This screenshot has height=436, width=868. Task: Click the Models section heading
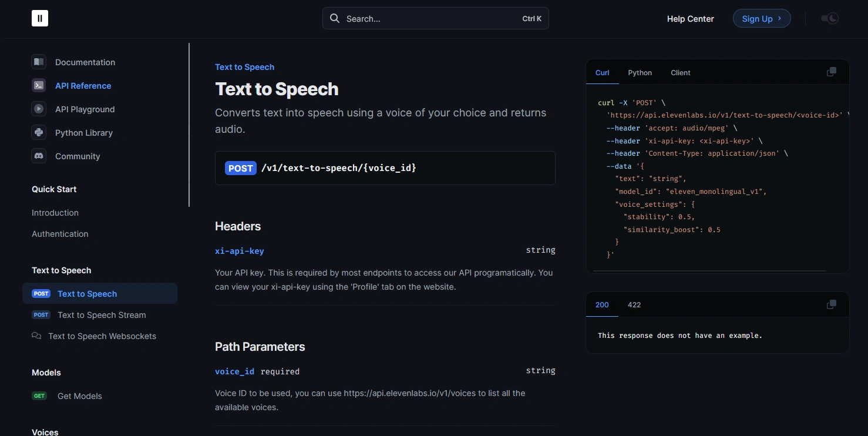(46, 373)
